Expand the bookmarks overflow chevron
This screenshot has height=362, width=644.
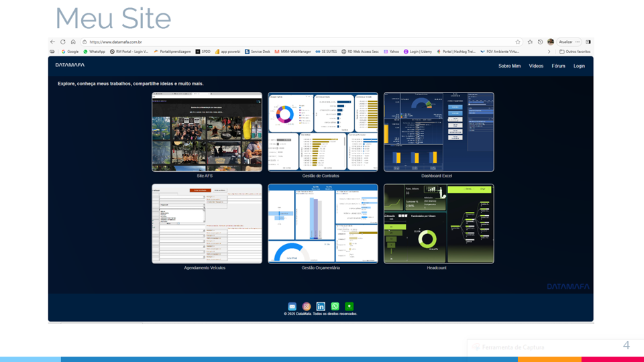click(549, 52)
